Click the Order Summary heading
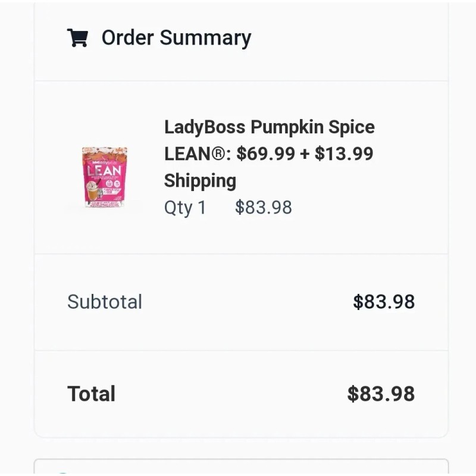This screenshot has height=476, width=476. (x=177, y=37)
